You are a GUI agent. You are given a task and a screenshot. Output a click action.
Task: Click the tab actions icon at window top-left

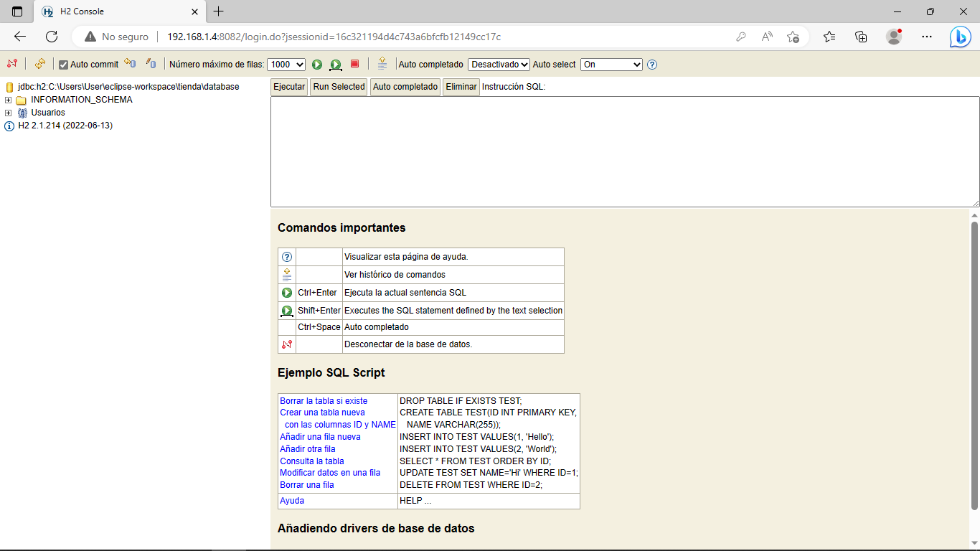(x=17, y=11)
